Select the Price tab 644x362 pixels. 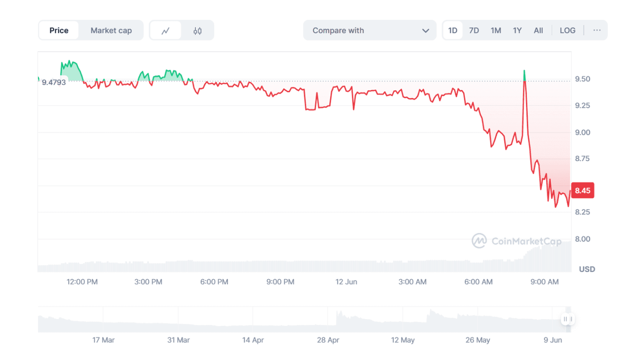pyautogui.click(x=59, y=30)
